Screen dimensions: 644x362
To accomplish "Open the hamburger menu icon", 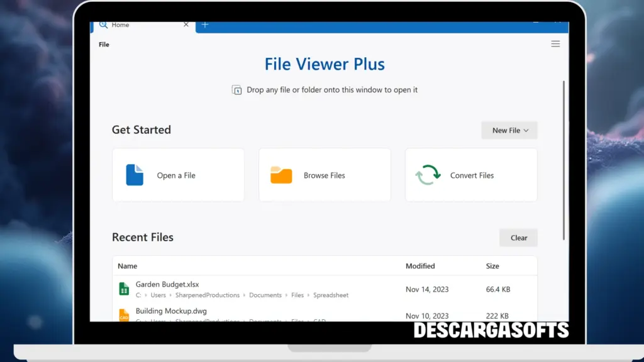I will (555, 44).
